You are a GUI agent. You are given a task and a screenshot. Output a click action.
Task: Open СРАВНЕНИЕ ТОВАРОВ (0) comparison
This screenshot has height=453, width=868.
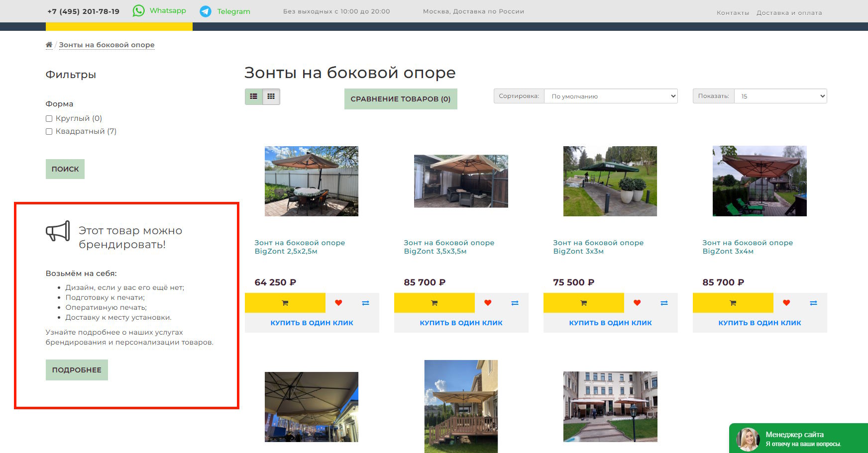point(400,99)
